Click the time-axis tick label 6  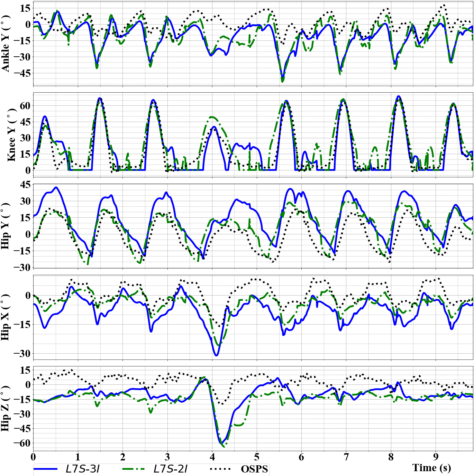(301, 457)
